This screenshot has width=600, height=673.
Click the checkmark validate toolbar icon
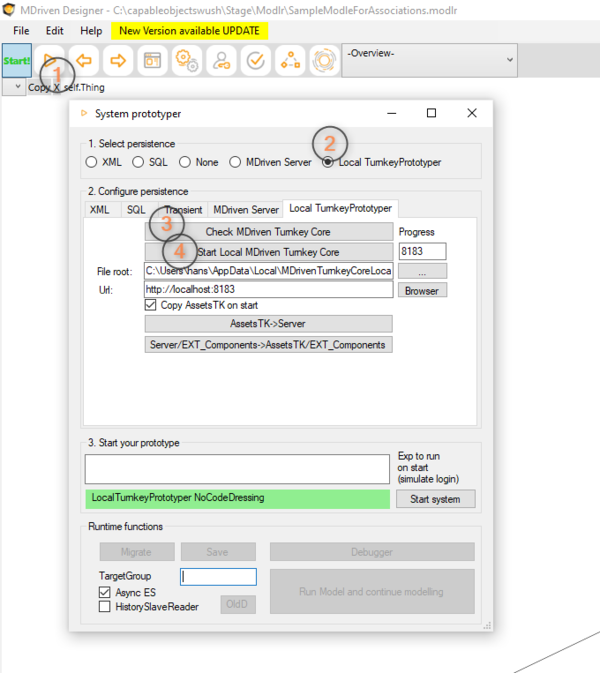255,61
